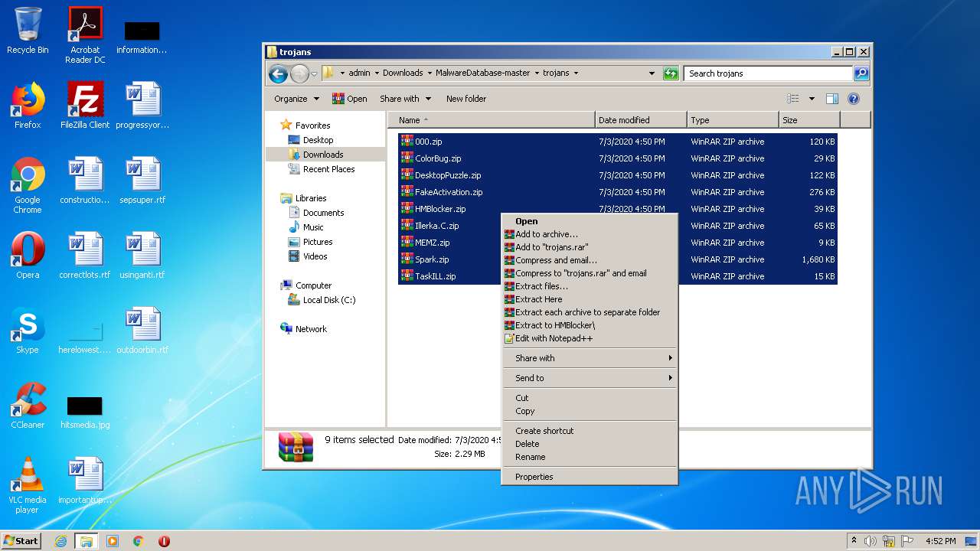Open Chrome from the taskbar
Image resolution: width=980 pixels, height=551 pixels.
point(139,541)
